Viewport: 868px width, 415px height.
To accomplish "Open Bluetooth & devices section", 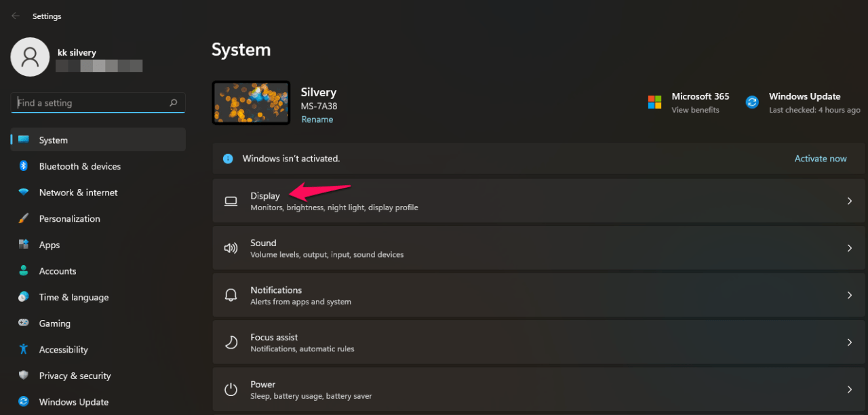I will (98, 166).
